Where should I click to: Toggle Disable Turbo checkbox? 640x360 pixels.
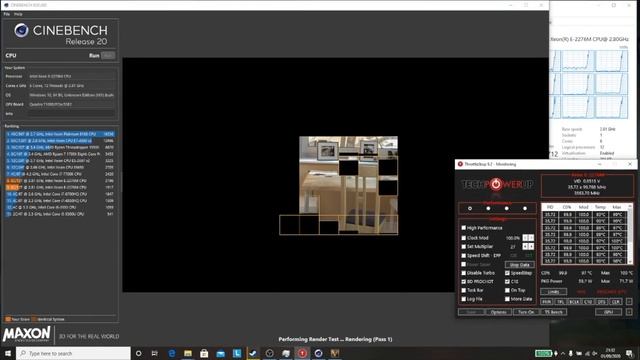[x=464, y=273]
